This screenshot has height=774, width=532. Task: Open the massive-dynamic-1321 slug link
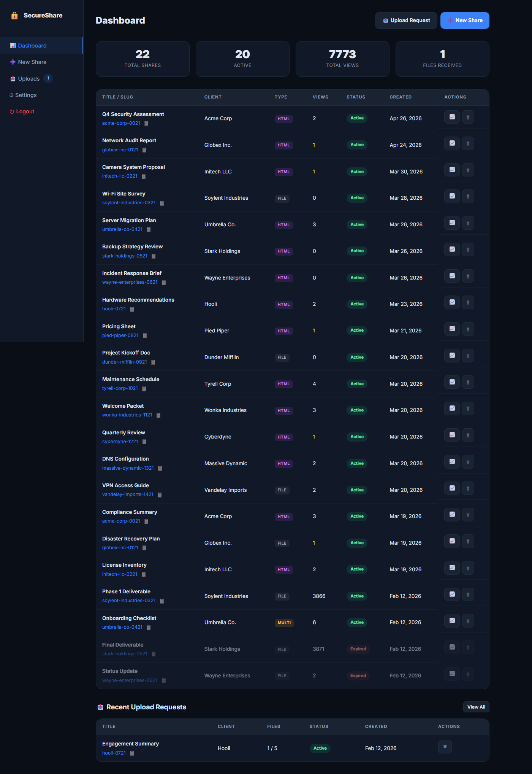(128, 468)
